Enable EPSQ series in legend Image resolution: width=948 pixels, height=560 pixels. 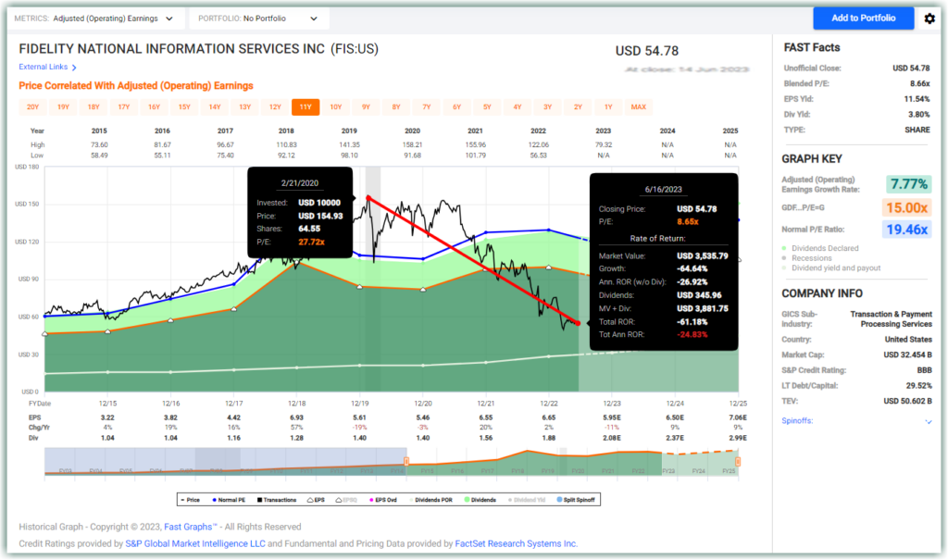tap(346, 500)
